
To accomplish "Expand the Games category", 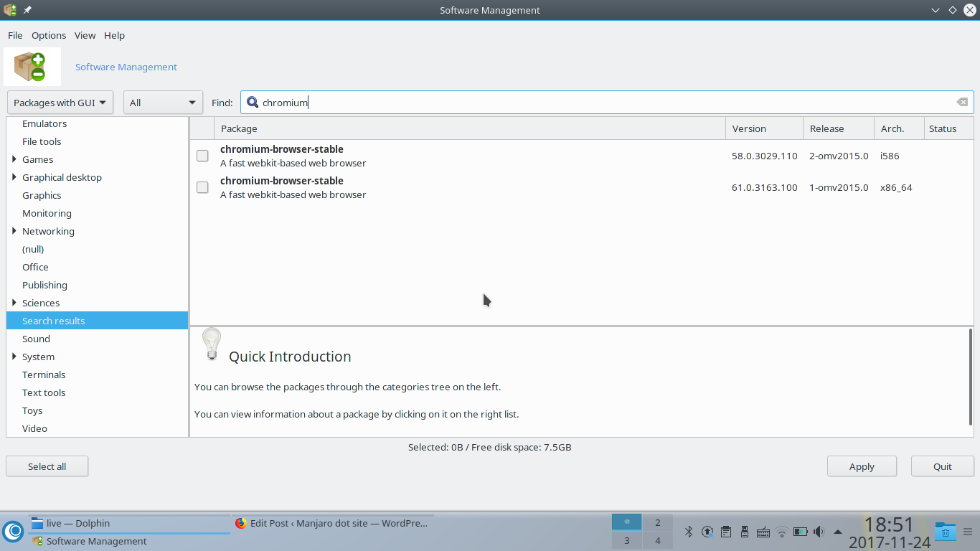I will point(14,159).
